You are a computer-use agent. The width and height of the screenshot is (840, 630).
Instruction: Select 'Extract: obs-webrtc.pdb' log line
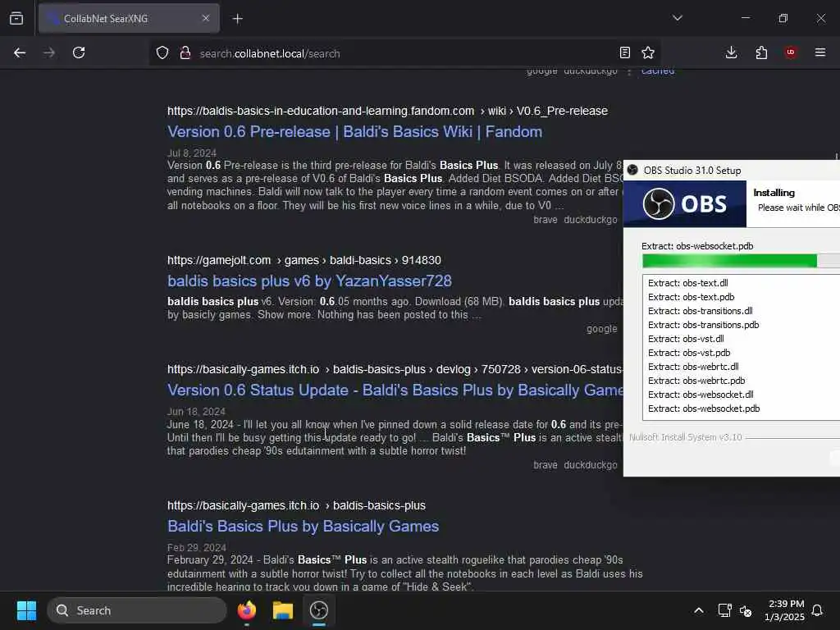click(x=696, y=381)
